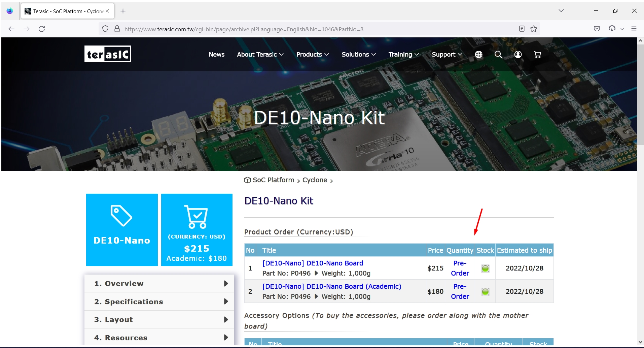Click the headphone extension icon
This screenshot has height=348, width=644.
(612, 29)
